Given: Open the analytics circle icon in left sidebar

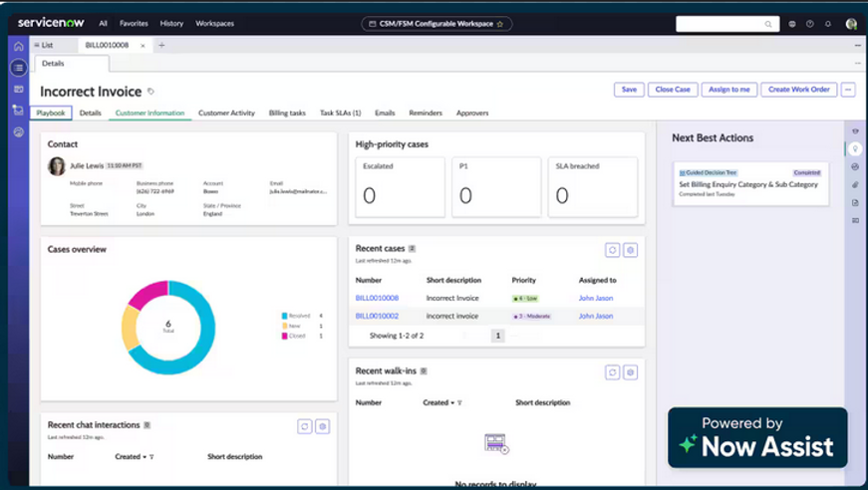Looking at the screenshot, I should [18, 132].
